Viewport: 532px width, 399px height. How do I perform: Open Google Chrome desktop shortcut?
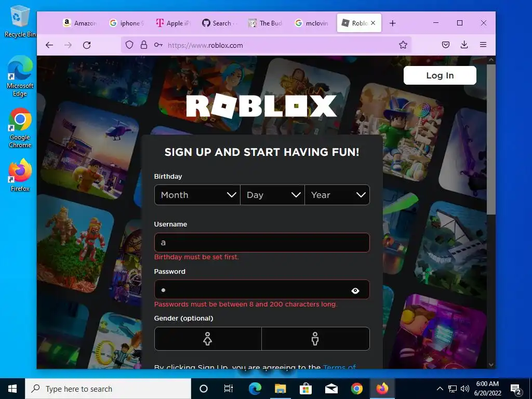(20, 128)
